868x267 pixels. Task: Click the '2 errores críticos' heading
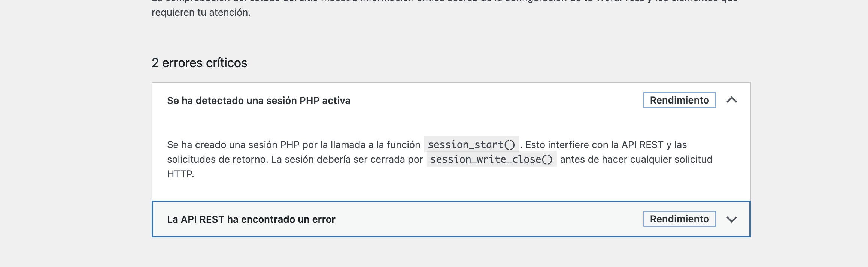199,63
